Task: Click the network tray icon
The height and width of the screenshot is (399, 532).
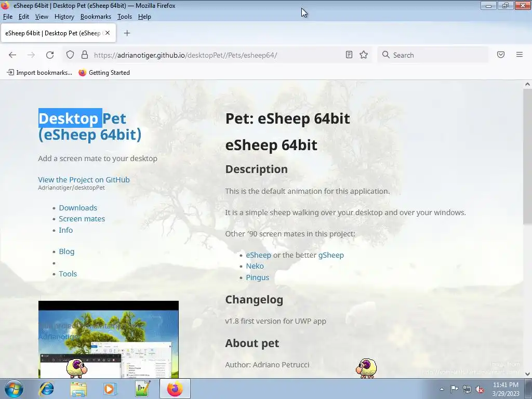Action: pos(467,389)
